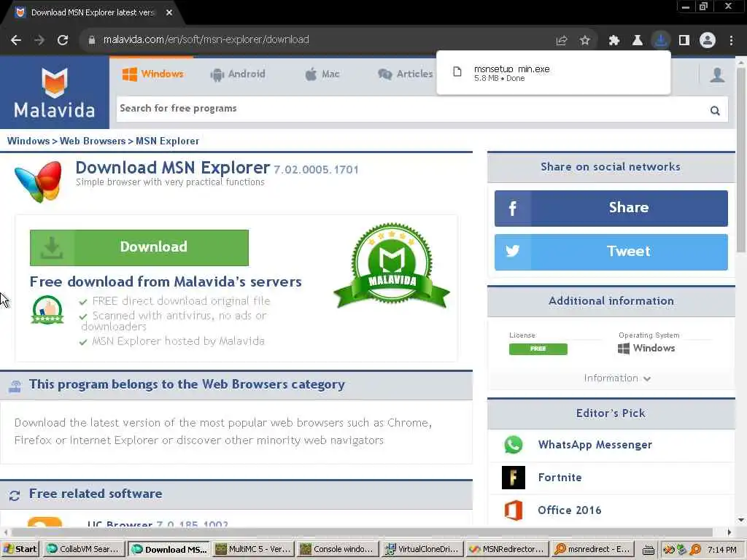Open Fortnite editor's pick link

560,478
